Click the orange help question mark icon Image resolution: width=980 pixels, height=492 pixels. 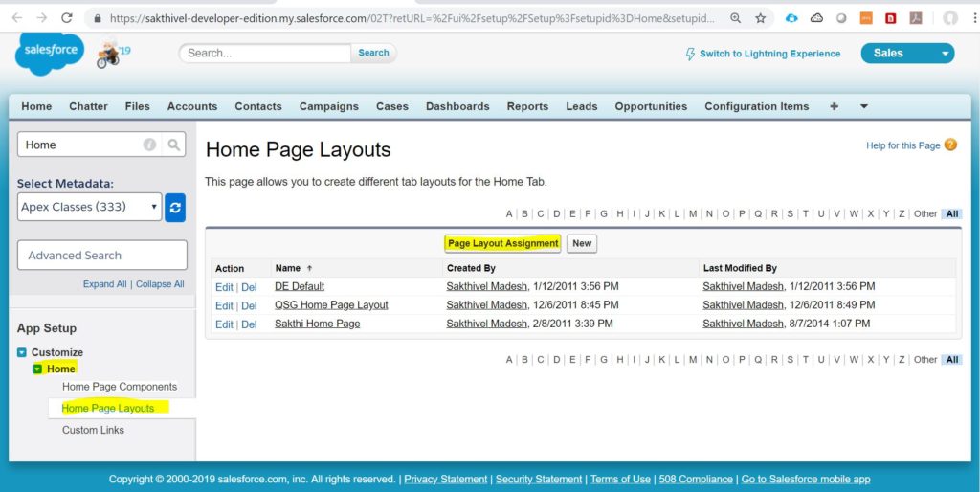950,145
